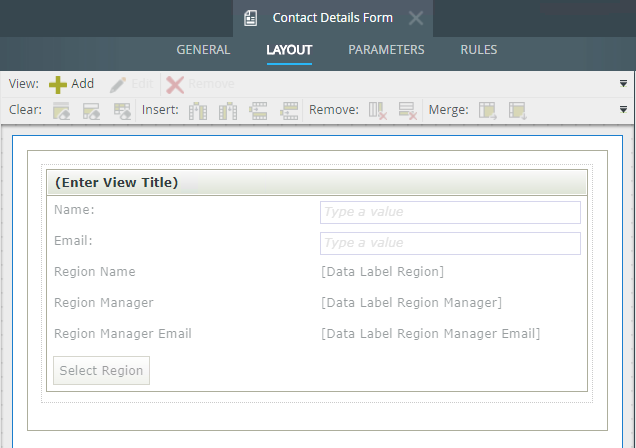Close the Contact Details Form tab
Screen dimensions: 636x448
tap(416, 18)
